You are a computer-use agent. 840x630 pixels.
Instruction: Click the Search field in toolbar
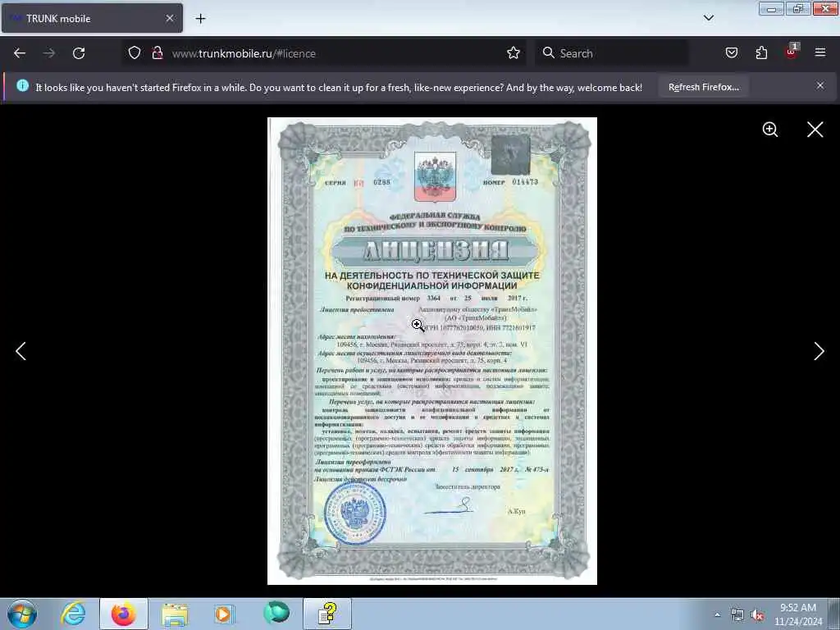click(612, 53)
